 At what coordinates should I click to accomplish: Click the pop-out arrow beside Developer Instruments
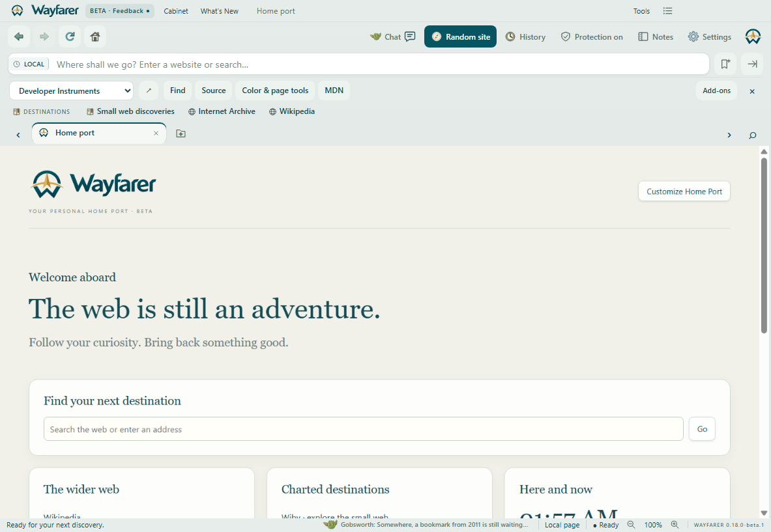(149, 91)
